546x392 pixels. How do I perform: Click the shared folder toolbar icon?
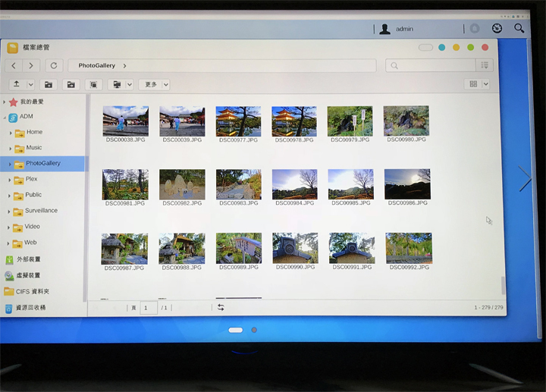pos(71,85)
